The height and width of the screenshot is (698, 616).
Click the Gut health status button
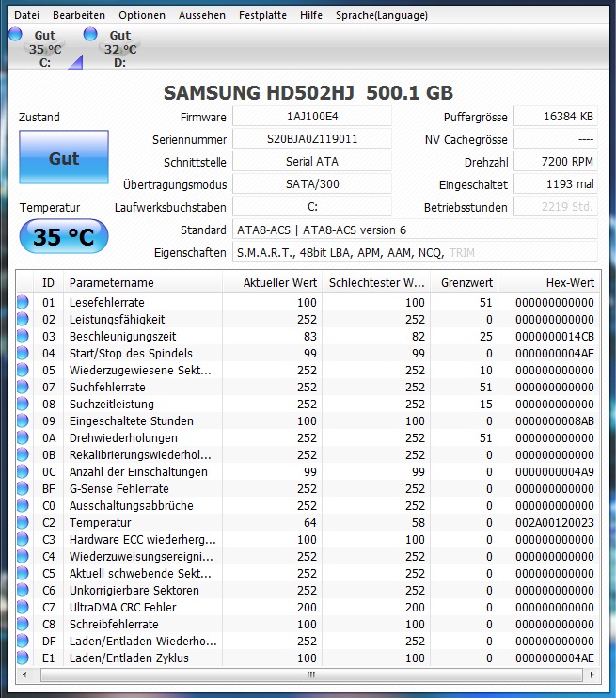(x=64, y=157)
